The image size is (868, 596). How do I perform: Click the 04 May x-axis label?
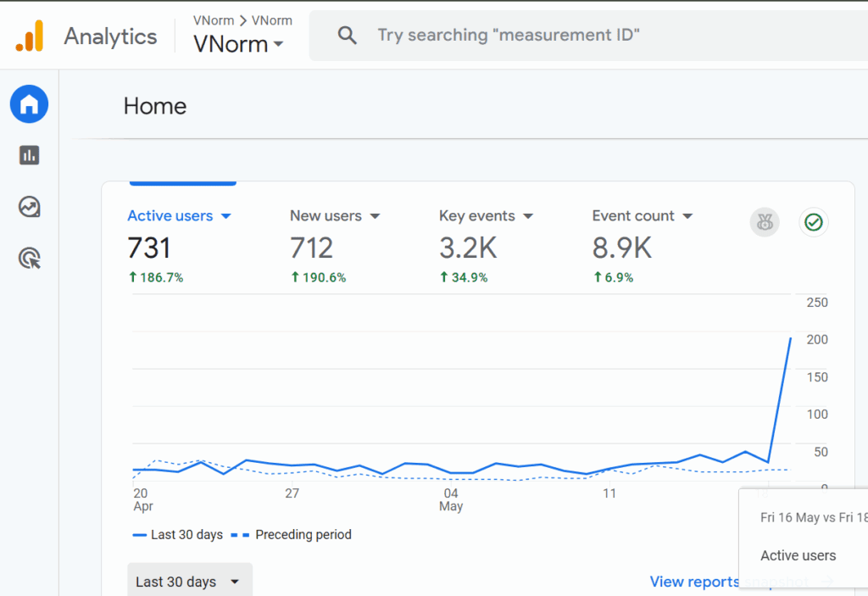point(451,499)
